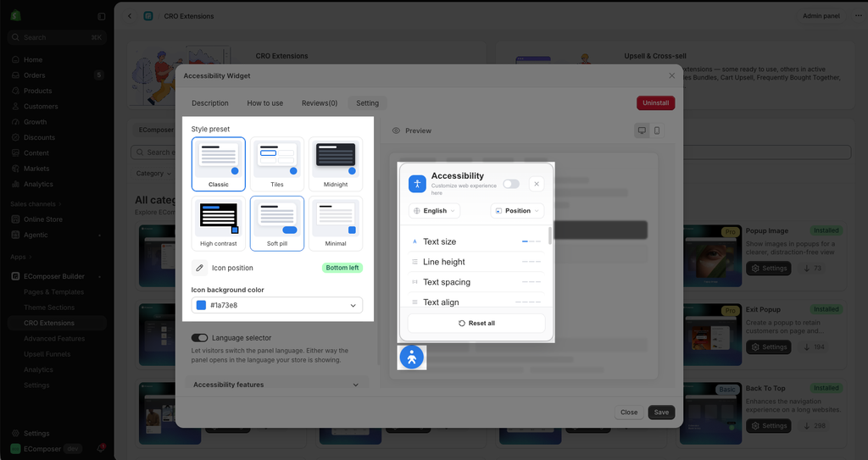This screenshot has height=460, width=868.
Task: Click the blue #1a73e8 color swatch
Action: pos(201,305)
